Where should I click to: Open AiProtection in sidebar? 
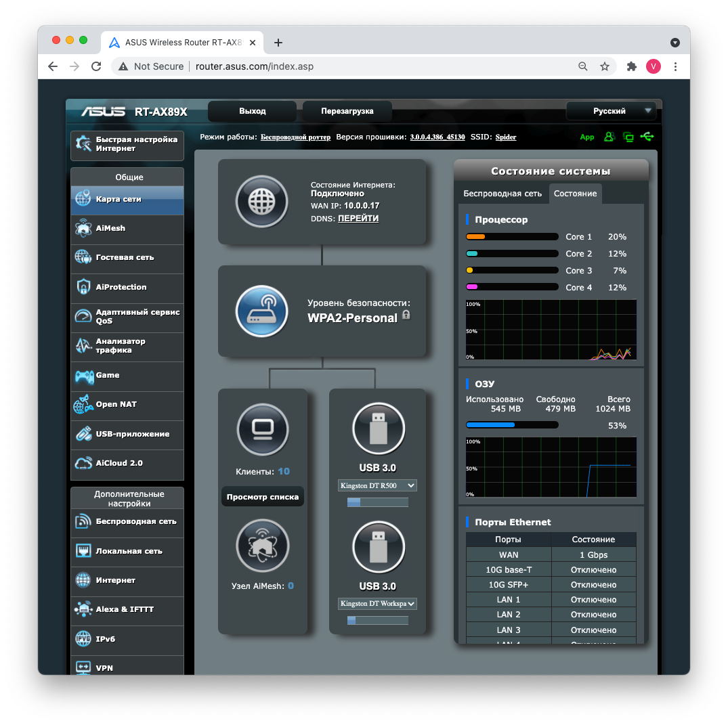pos(127,287)
